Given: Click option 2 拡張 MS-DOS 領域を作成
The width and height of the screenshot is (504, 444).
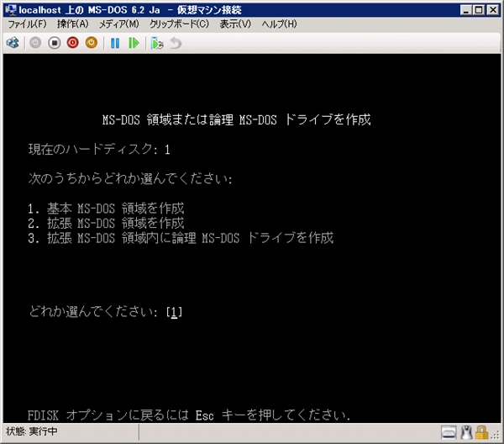Looking at the screenshot, I should (x=106, y=224).
